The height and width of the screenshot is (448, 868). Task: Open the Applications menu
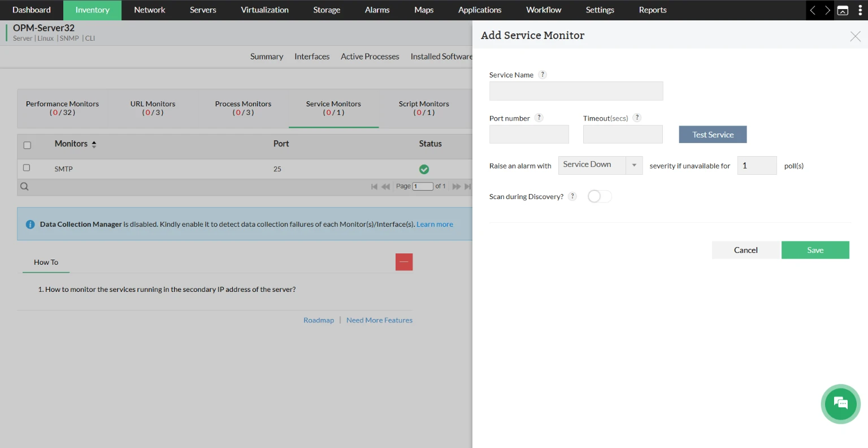[x=480, y=10]
